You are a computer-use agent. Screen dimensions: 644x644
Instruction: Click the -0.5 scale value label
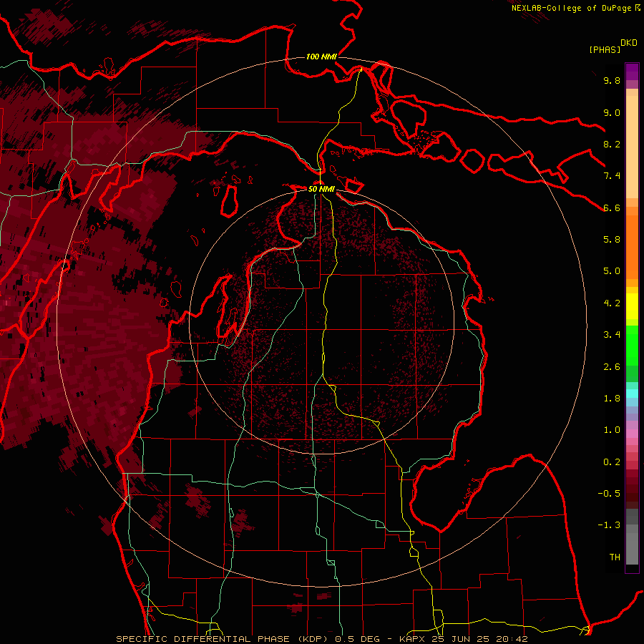pyautogui.click(x=609, y=494)
